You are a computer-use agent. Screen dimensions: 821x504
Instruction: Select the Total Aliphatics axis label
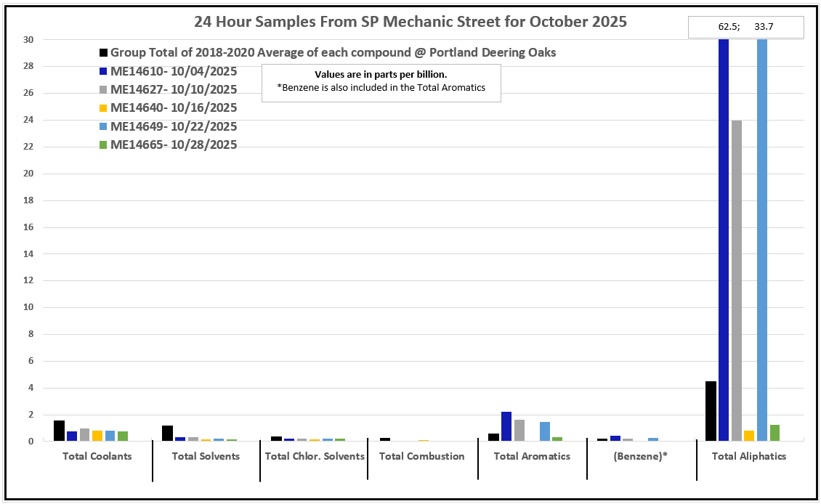click(749, 456)
